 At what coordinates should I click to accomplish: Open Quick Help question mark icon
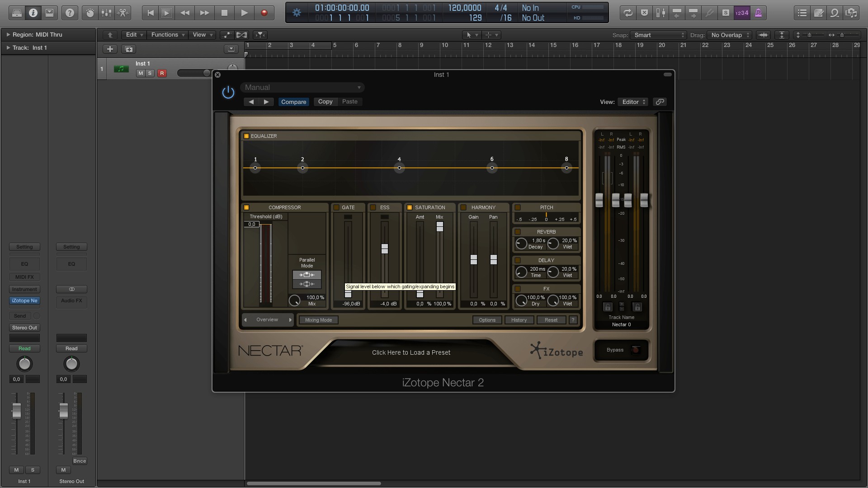pos(70,13)
